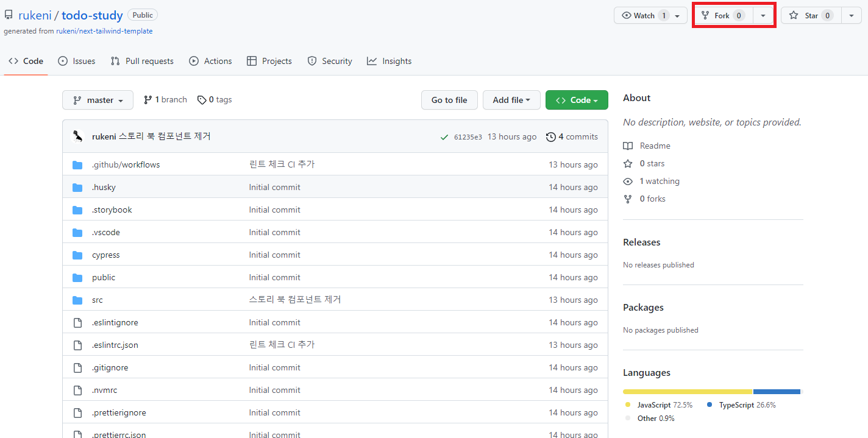Click the .prettierignore file icon
The image size is (868, 438).
pos(77,412)
